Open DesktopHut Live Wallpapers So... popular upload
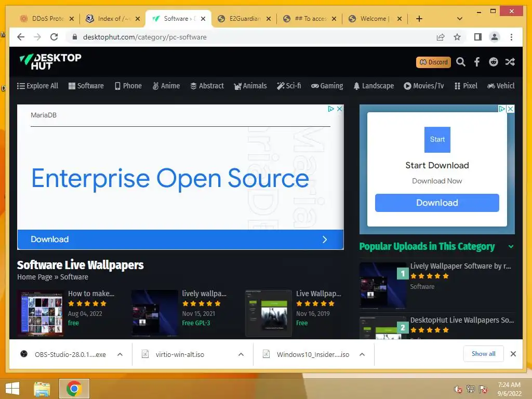Screen dimensions: 532x399 (462, 320)
